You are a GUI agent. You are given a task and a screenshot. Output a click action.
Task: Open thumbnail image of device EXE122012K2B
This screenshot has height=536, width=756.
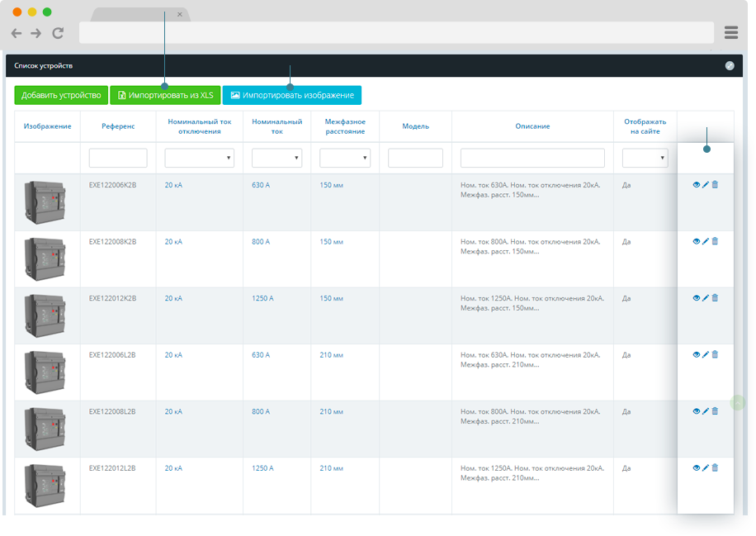tap(45, 315)
